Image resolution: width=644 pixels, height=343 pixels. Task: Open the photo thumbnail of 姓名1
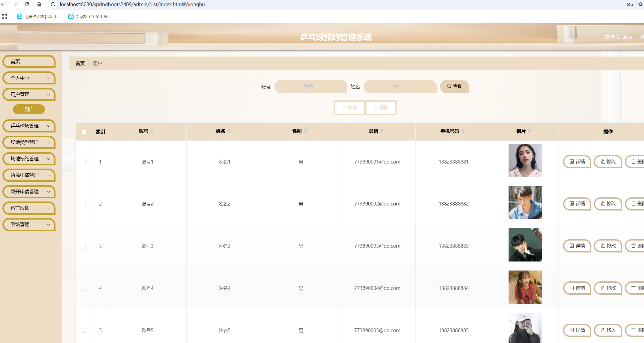click(x=525, y=161)
